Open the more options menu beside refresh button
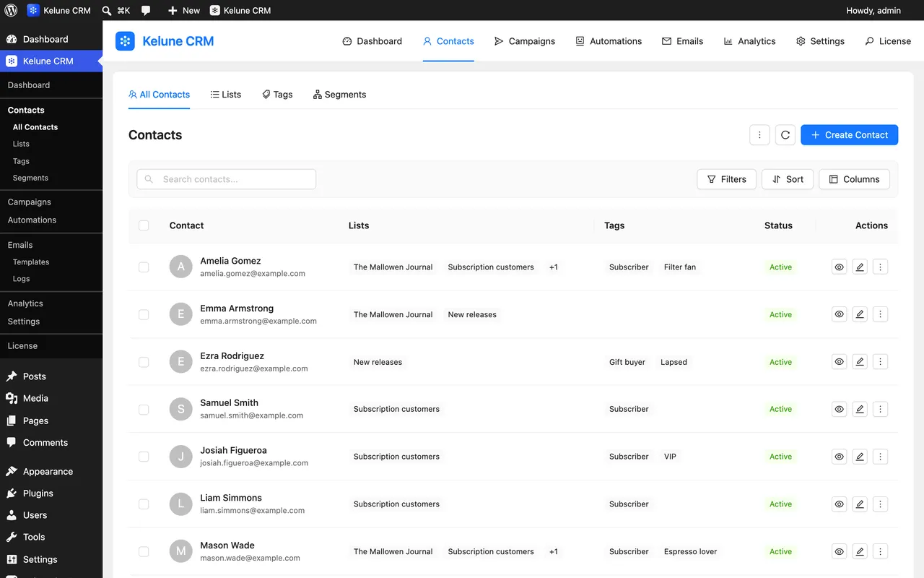The height and width of the screenshot is (578, 924). pyautogui.click(x=759, y=135)
